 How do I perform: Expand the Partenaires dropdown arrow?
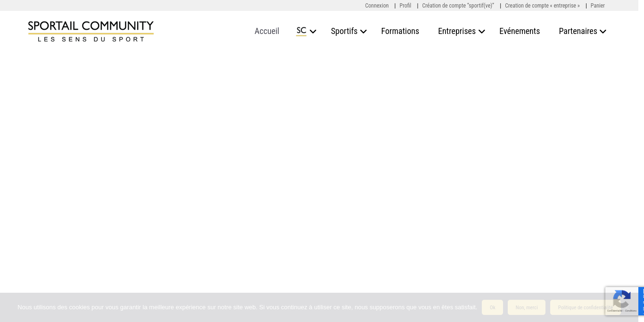(x=603, y=32)
